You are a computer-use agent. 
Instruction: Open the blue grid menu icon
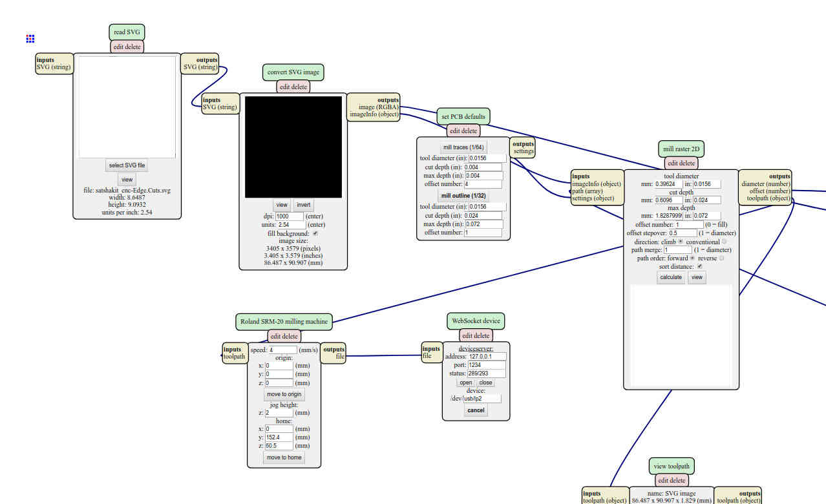[30, 39]
